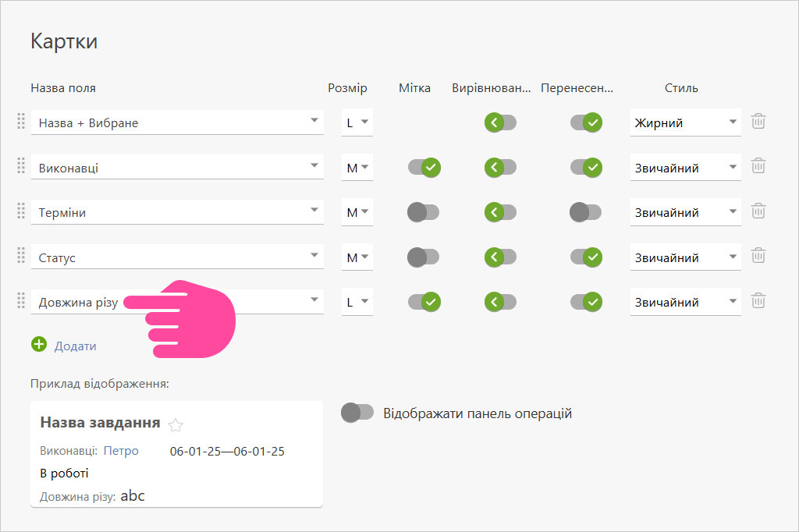Open size L dropdown for Назва + Вибране
The height and width of the screenshot is (532, 799).
click(x=357, y=122)
